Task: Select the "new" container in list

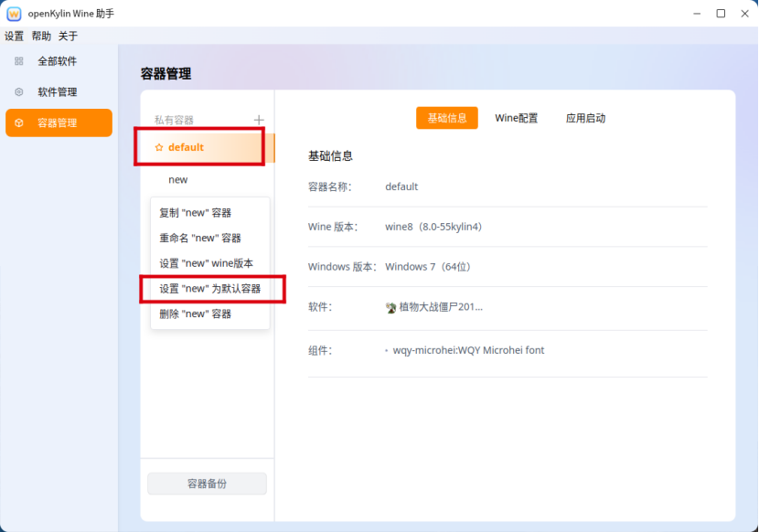Action: (x=178, y=180)
